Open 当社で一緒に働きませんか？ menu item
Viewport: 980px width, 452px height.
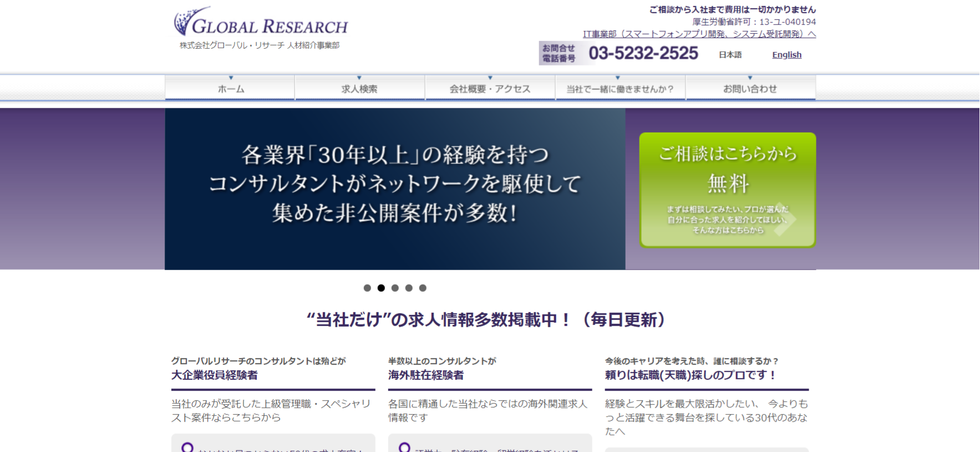click(620, 89)
